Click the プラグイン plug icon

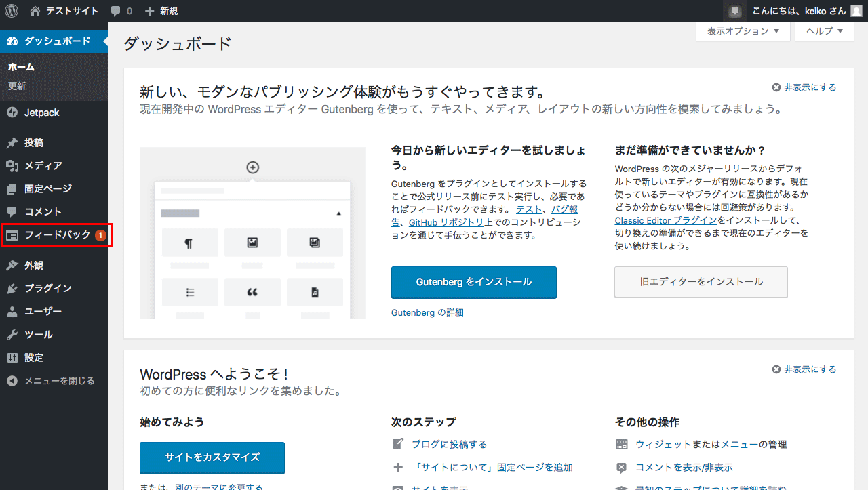[x=12, y=289]
